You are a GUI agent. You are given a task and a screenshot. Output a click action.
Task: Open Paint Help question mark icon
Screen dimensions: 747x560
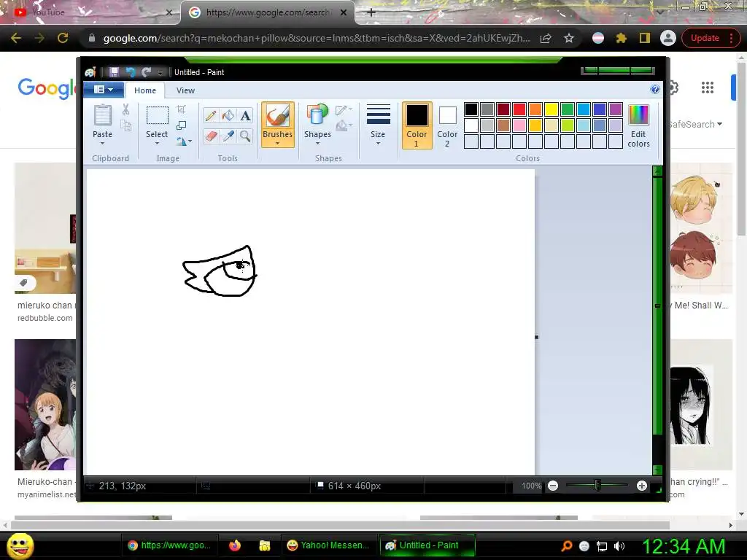(x=655, y=89)
